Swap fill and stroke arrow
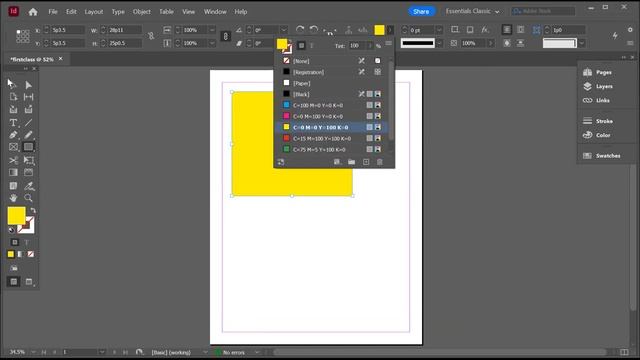This screenshot has width=640, height=360. click(33, 210)
